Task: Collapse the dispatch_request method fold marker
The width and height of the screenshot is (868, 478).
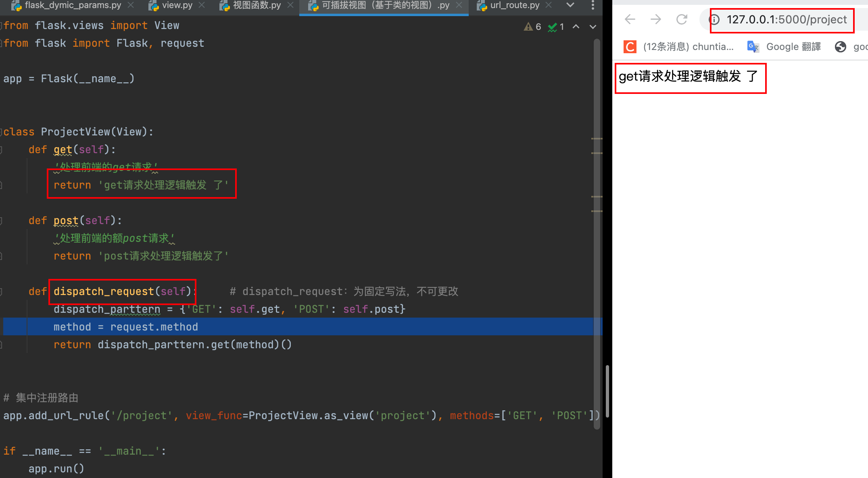Action: pyautogui.click(x=2, y=291)
